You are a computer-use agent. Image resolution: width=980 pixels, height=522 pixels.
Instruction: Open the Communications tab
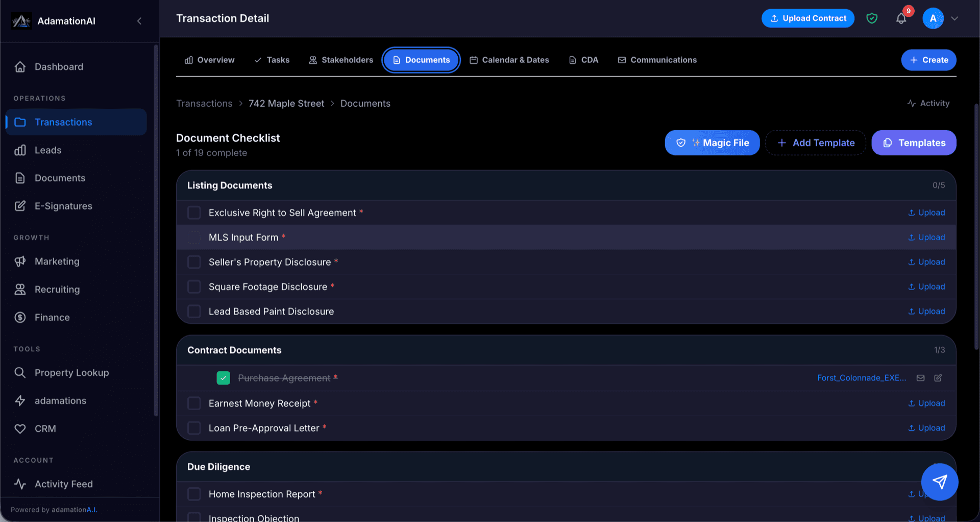(x=657, y=60)
